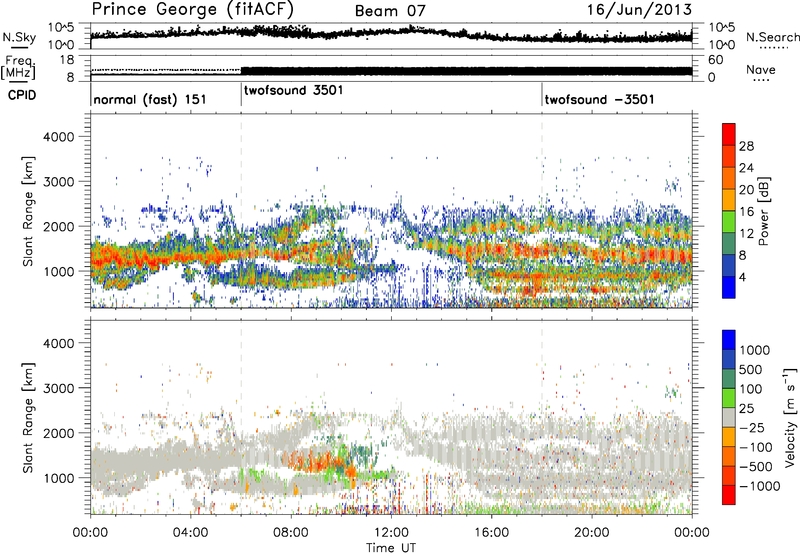Click the 4000 tick on the power panel

click(59, 137)
